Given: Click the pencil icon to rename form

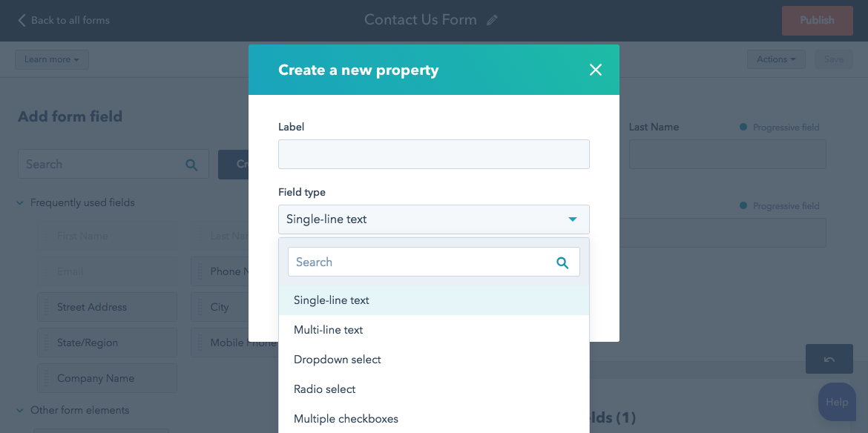Looking at the screenshot, I should coord(492,21).
